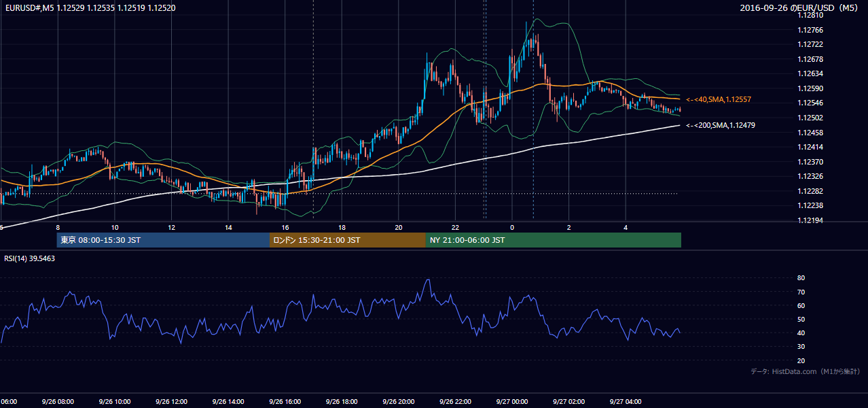Click hour tick 16 under price chart
Viewport: 868px width, 408px height.
point(285,227)
